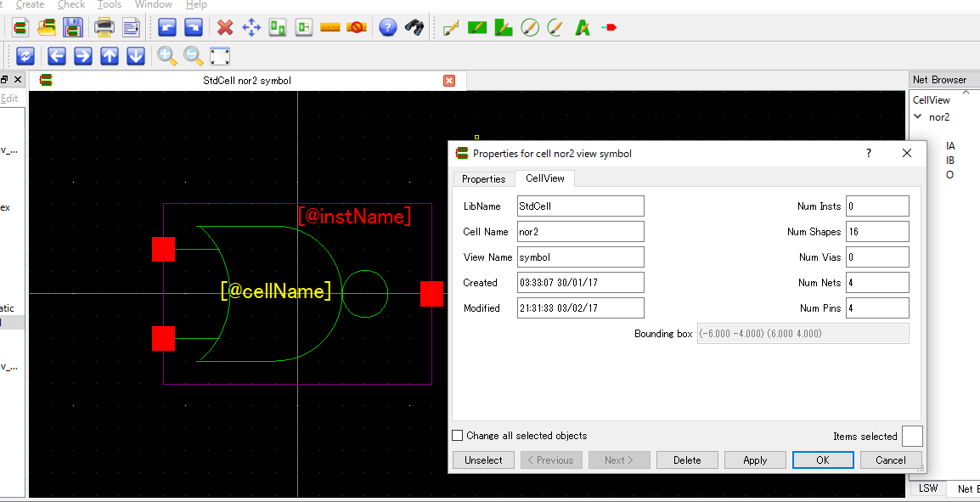Select the Move tool four-arrow icon
The height and width of the screenshot is (502, 980).
(x=251, y=27)
